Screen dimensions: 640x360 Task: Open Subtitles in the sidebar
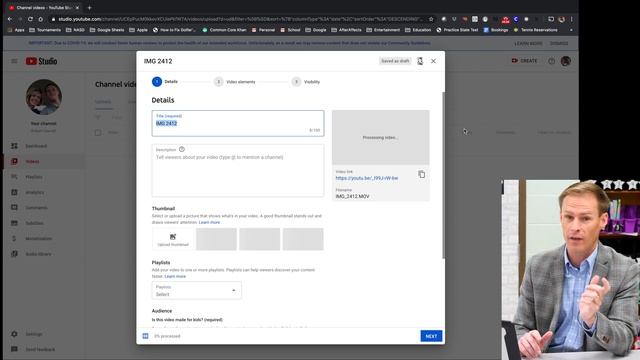(x=43, y=223)
